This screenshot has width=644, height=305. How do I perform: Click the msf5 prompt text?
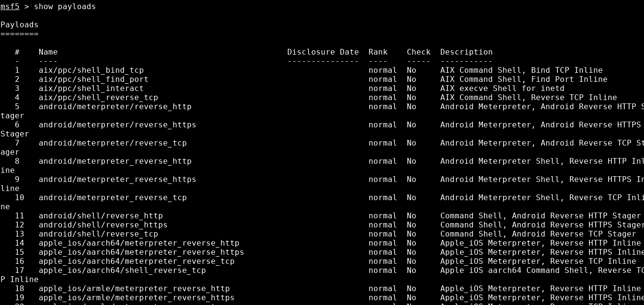tap(10, 7)
